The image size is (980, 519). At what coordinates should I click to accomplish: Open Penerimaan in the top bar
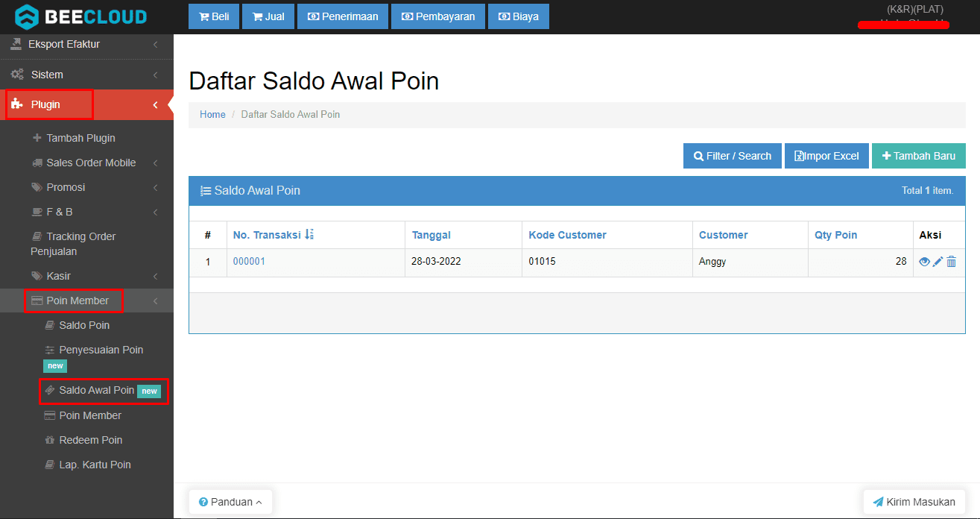tap(343, 16)
